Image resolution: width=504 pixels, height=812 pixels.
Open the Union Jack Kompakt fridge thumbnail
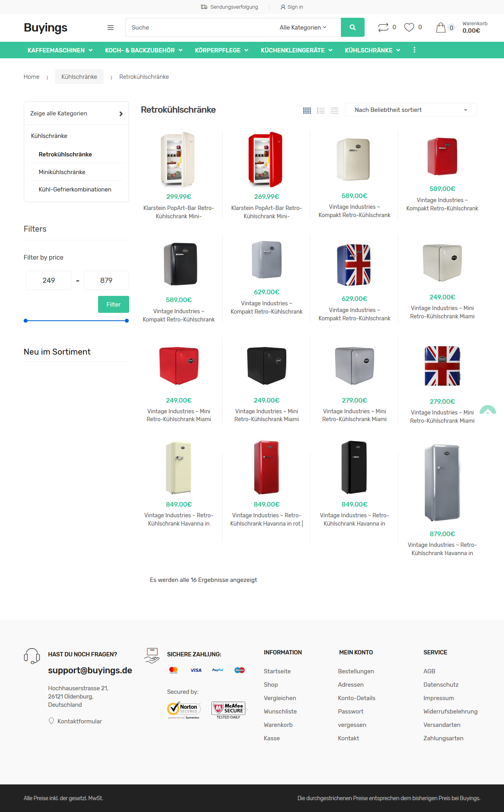click(x=354, y=265)
